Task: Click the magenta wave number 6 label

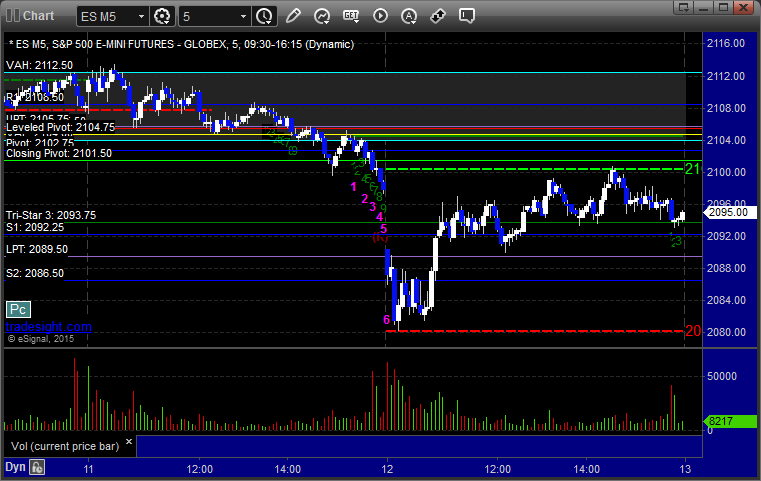Action: (386, 319)
